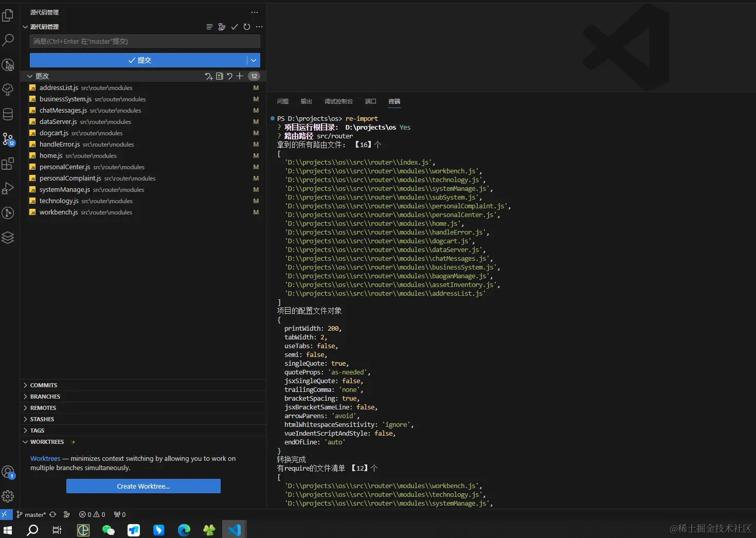Open dogcart.js changed file
The width and height of the screenshot is (756, 538).
[143, 133]
